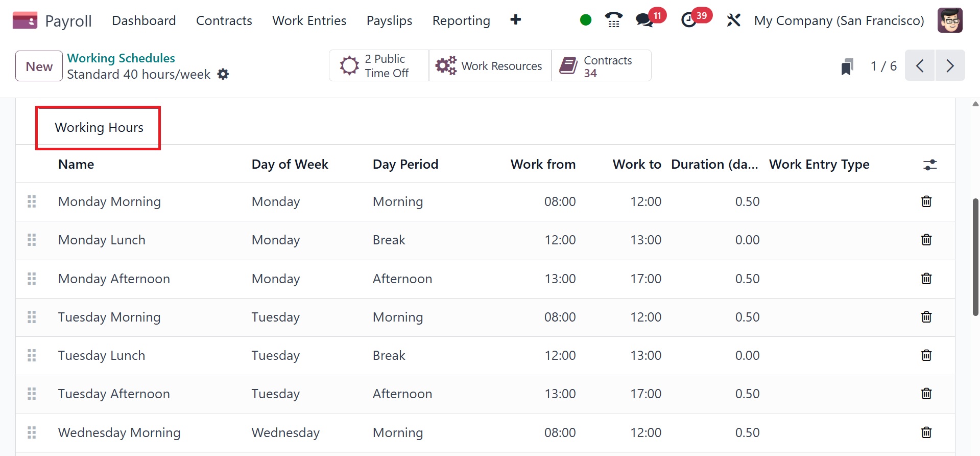Go to Working Schedules breadcrumb link
The width and height of the screenshot is (980, 456).
pyautogui.click(x=121, y=58)
